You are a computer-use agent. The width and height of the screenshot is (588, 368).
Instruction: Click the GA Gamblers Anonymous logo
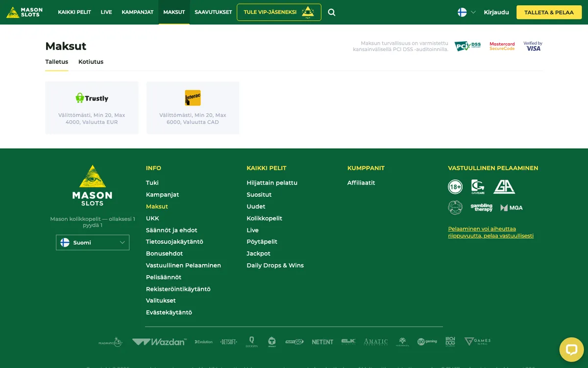(504, 187)
